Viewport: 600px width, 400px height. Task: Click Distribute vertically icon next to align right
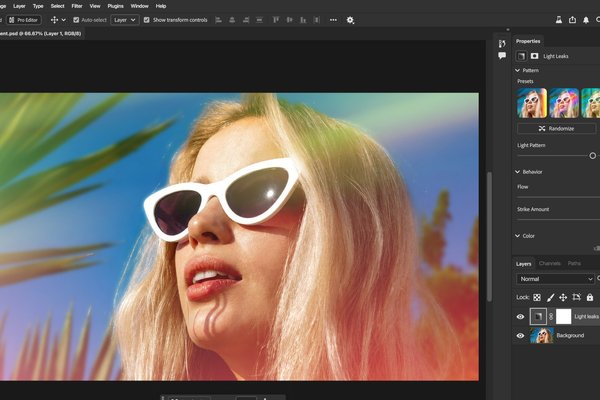[259, 20]
